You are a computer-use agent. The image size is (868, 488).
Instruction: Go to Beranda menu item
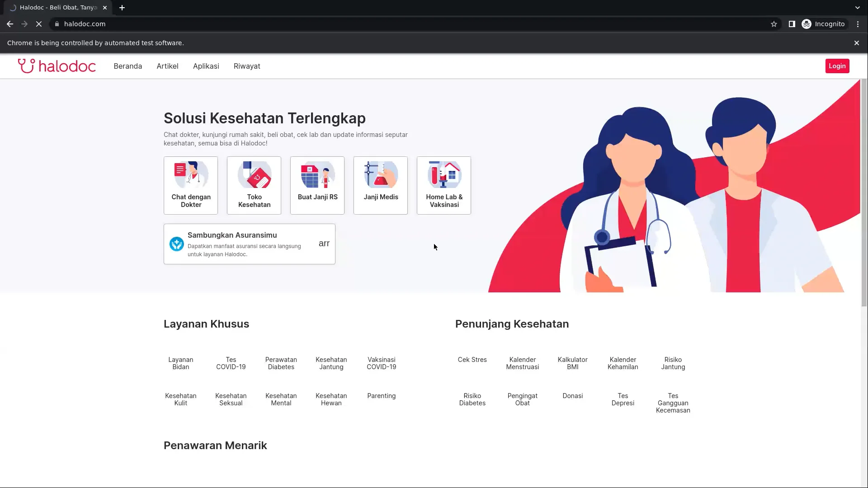pyautogui.click(x=128, y=66)
